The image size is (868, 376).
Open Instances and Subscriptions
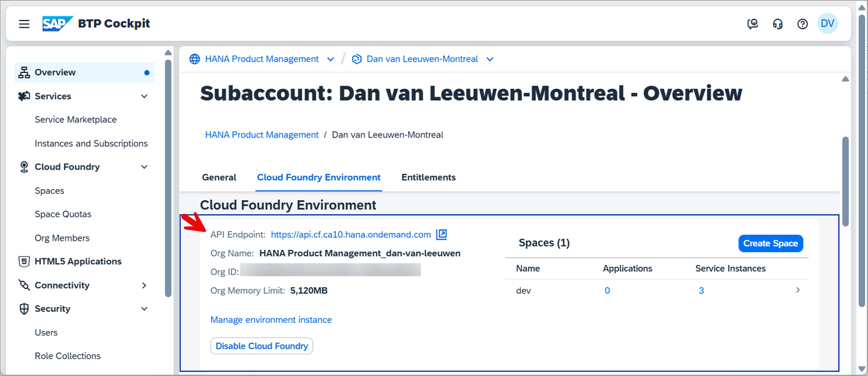91,144
